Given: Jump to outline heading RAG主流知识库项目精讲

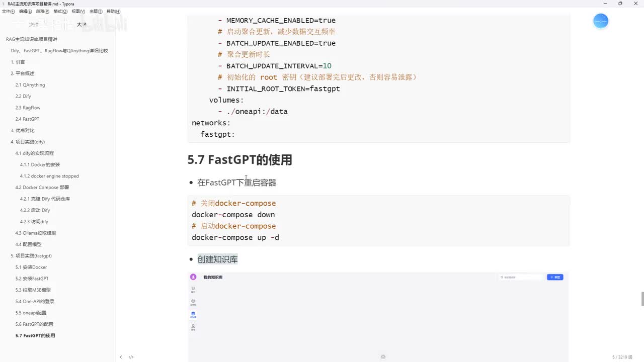Looking at the screenshot, I should pos(32,39).
